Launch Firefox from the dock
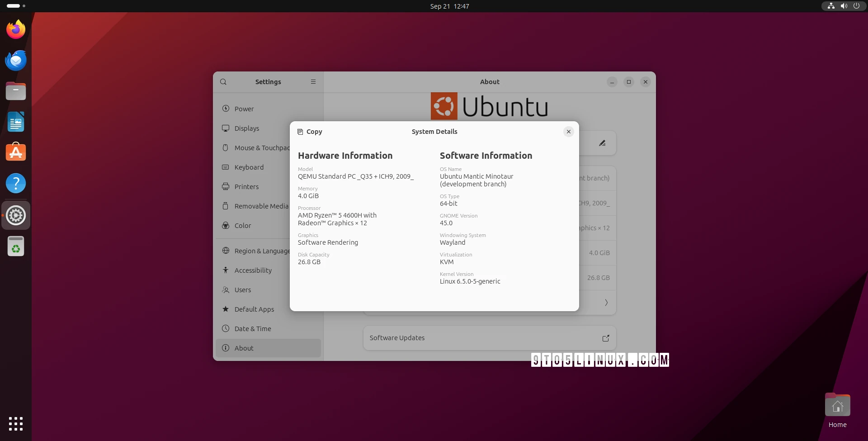 click(15, 29)
